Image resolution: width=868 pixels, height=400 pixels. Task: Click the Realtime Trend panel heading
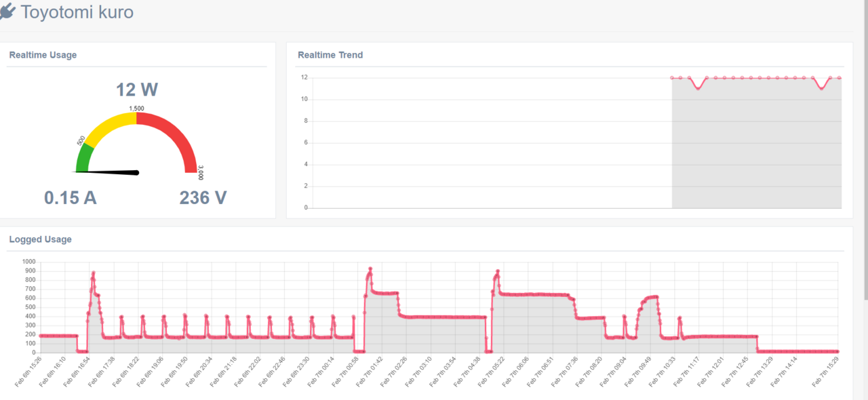(x=330, y=55)
